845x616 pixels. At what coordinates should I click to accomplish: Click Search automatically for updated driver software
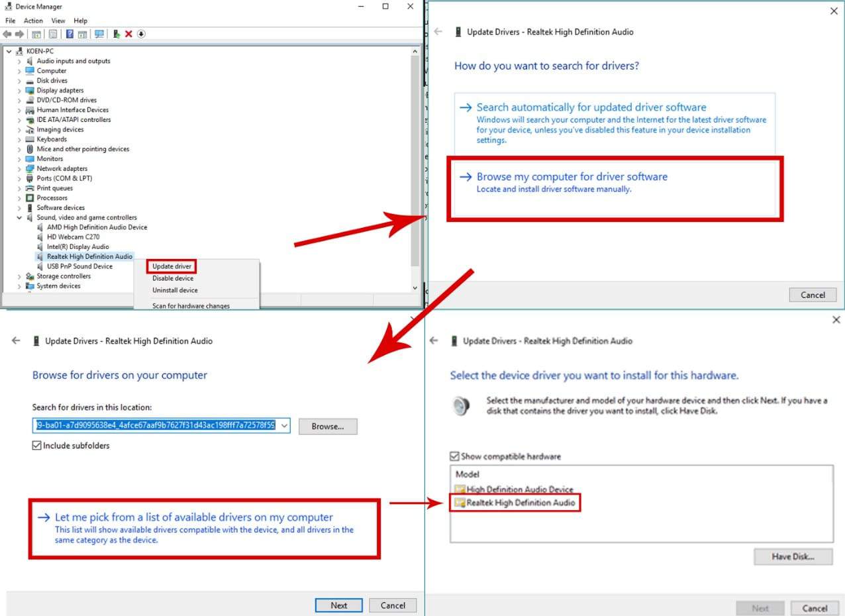point(591,107)
